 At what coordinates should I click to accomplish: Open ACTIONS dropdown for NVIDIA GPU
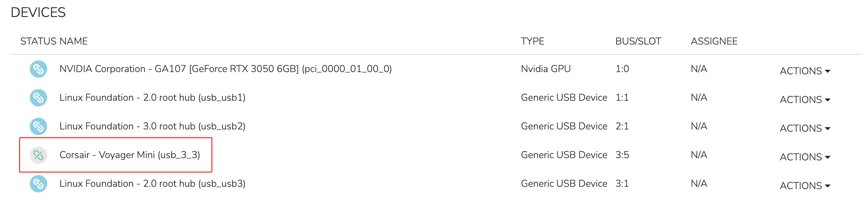805,71
